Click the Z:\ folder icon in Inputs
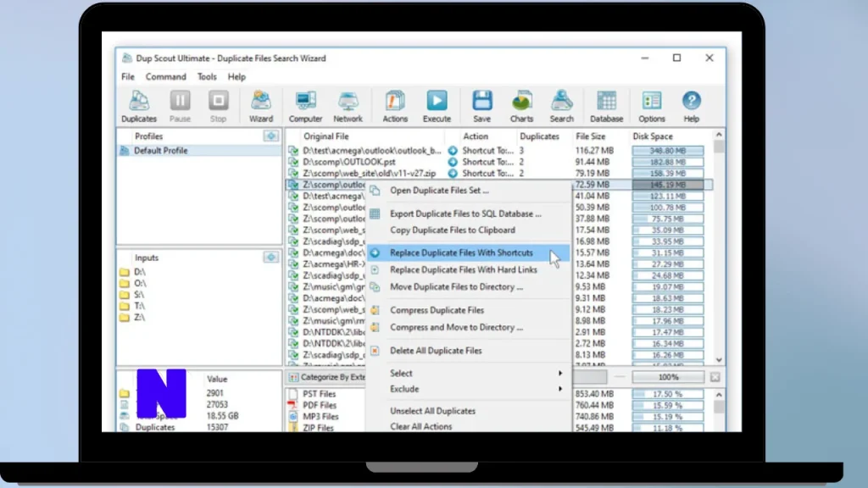Screen dimensions: 868x488 pos(125,317)
